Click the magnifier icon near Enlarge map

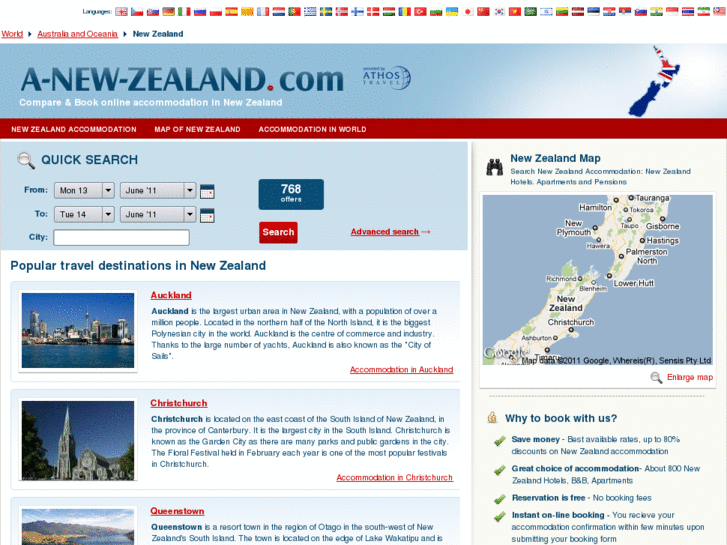click(656, 378)
